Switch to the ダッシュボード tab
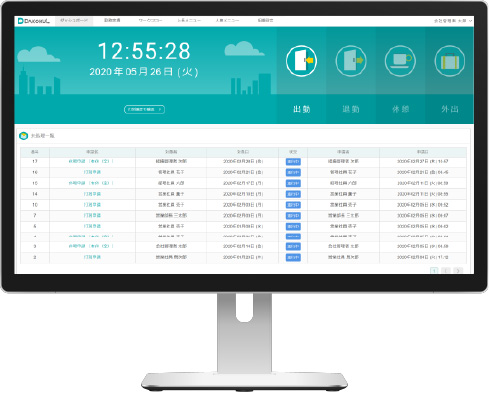 point(74,21)
